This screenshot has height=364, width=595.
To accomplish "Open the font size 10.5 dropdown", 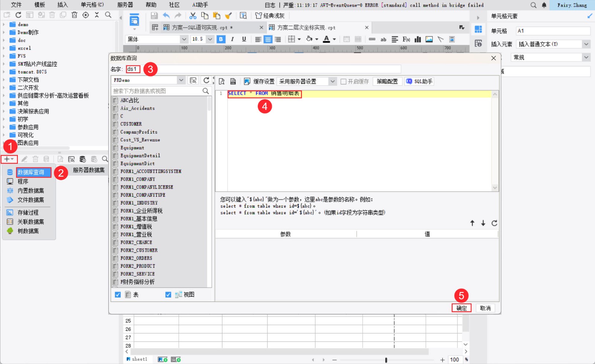I will 210,39.
